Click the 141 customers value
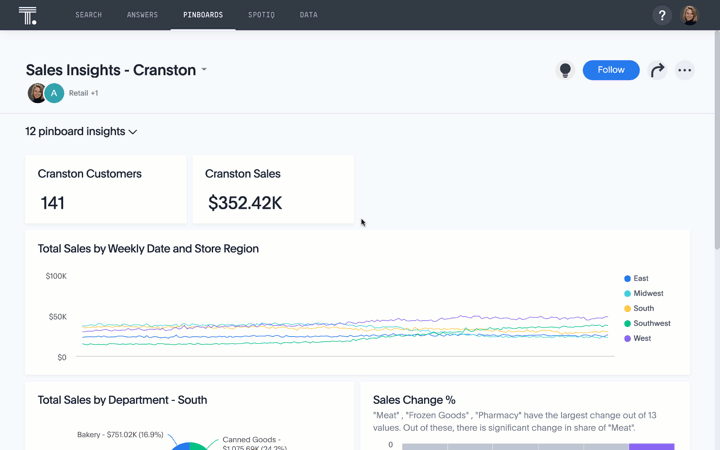Viewport: 720px width, 450px height. coord(52,203)
